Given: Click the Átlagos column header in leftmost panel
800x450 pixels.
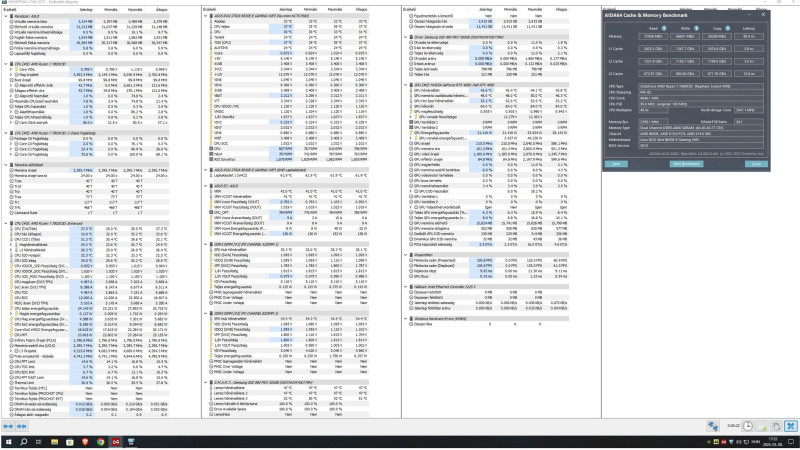Looking at the screenshot, I should tap(157, 10).
